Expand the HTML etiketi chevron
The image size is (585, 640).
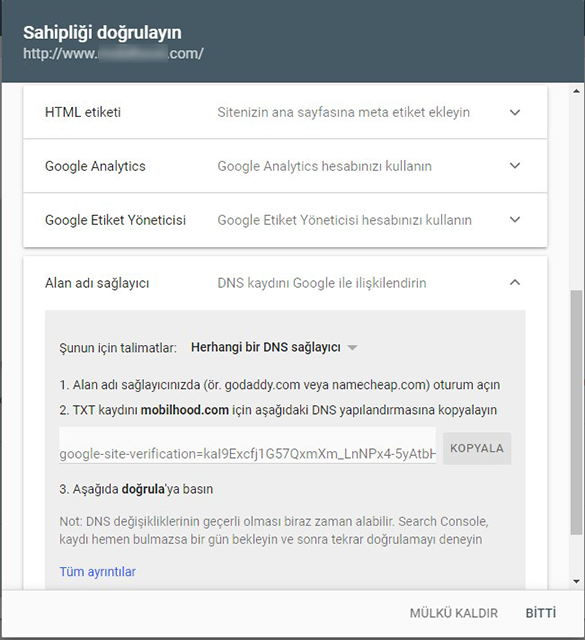coord(515,112)
